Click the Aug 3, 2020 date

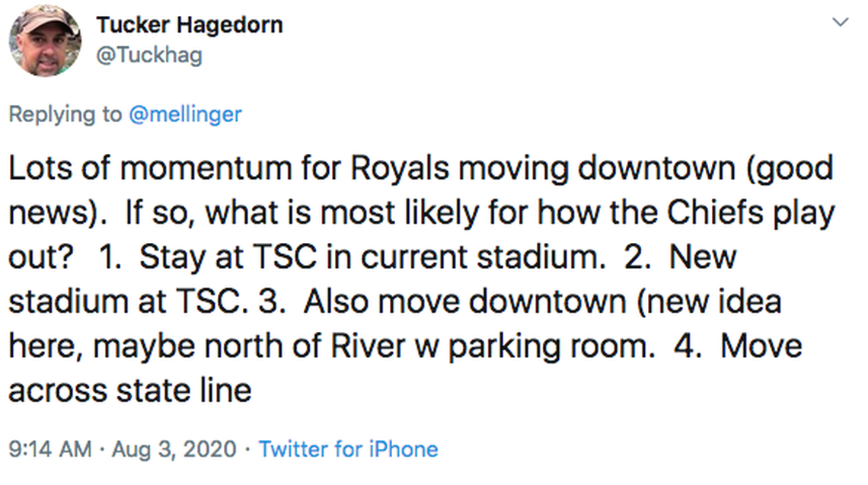click(174, 448)
